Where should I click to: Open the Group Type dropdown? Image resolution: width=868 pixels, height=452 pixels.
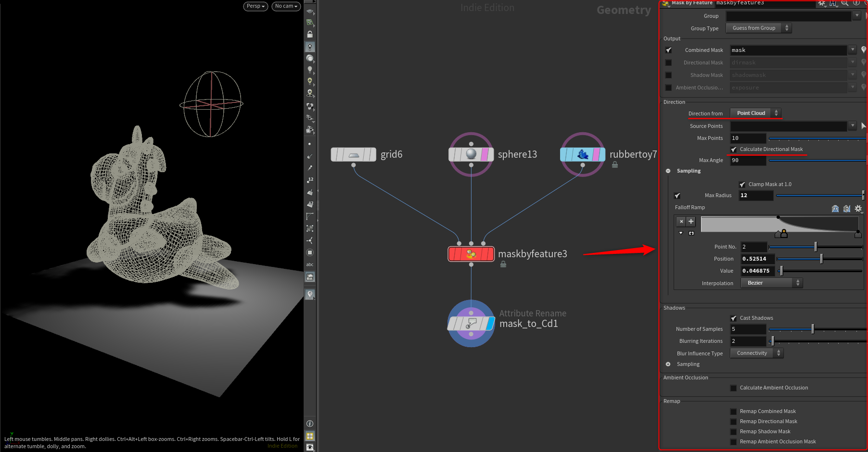click(x=759, y=28)
